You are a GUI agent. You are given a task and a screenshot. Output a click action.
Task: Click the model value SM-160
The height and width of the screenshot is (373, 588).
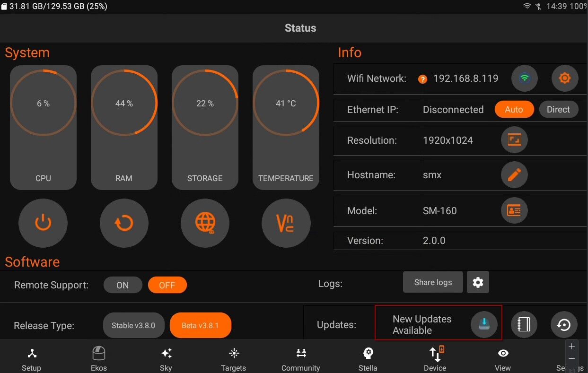(440, 211)
